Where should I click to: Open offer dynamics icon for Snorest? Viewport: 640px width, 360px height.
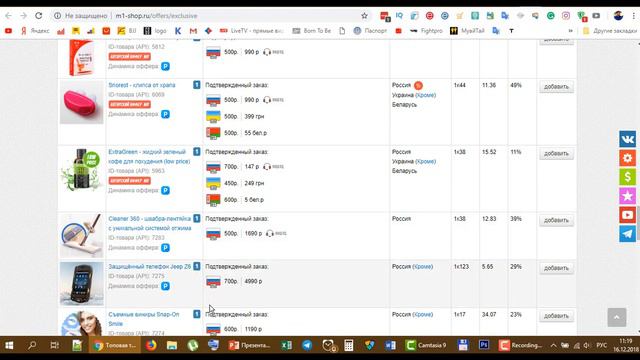pyautogui.click(x=165, y=114)
